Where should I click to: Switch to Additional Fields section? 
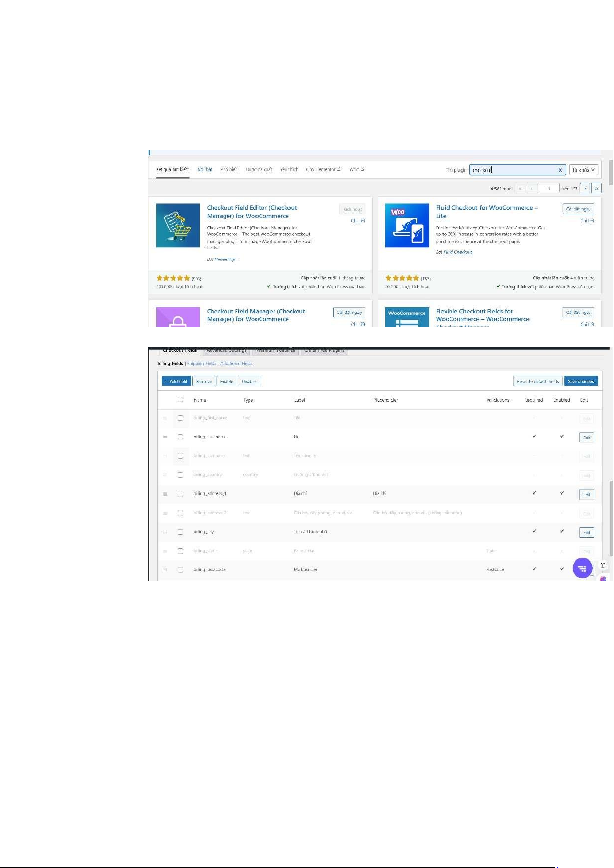(236, 363)
